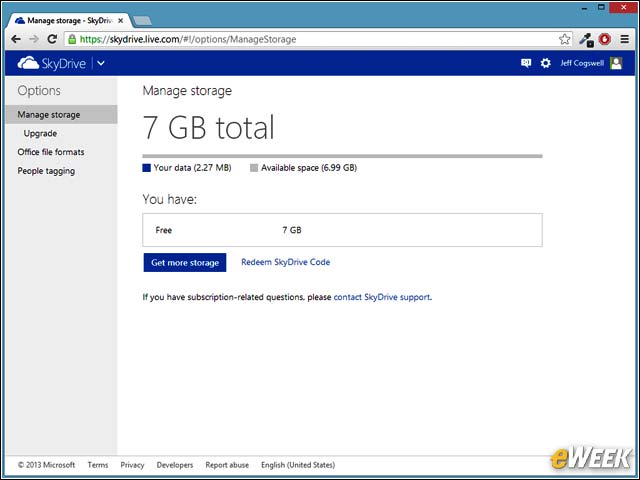The height and width of the screenshot is (480, 640).
Task: Click the address bar URL field
Action: point(318,39)
